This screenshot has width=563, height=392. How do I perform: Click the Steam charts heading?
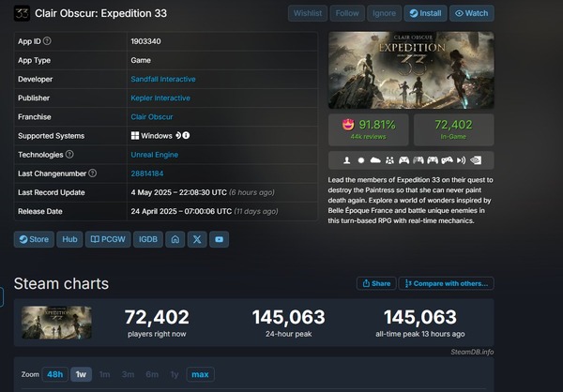coord(61,283)
